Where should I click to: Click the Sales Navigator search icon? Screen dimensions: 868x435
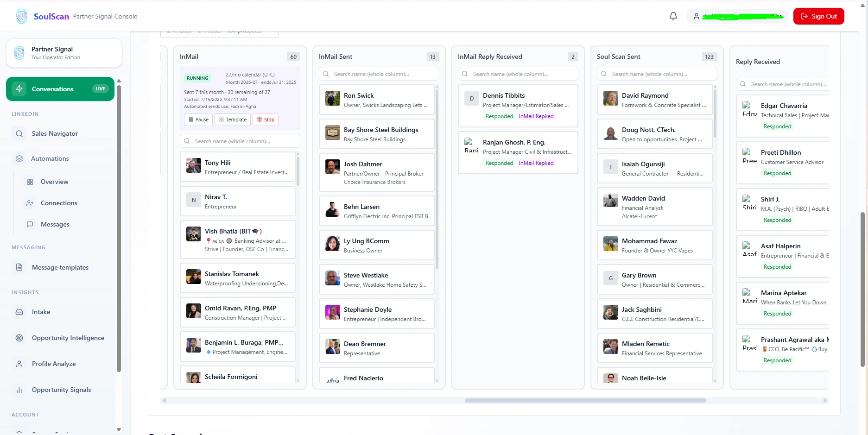click(19, 133)
